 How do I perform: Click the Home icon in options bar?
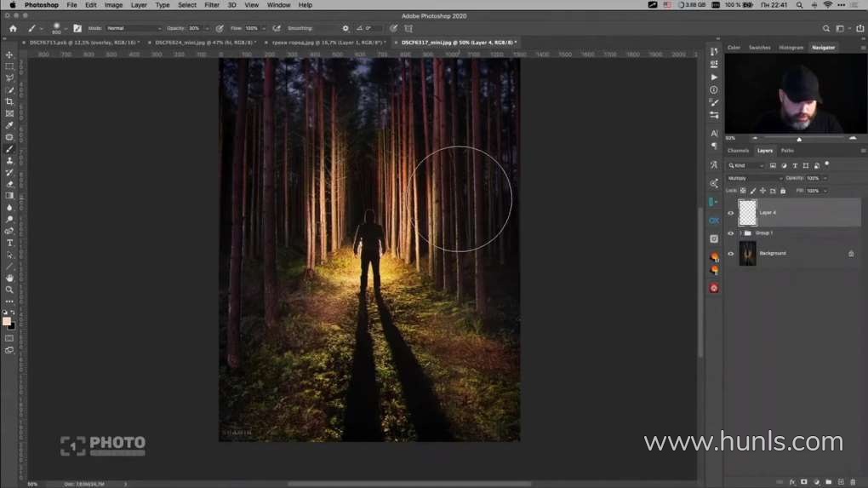tap(12, 28)
